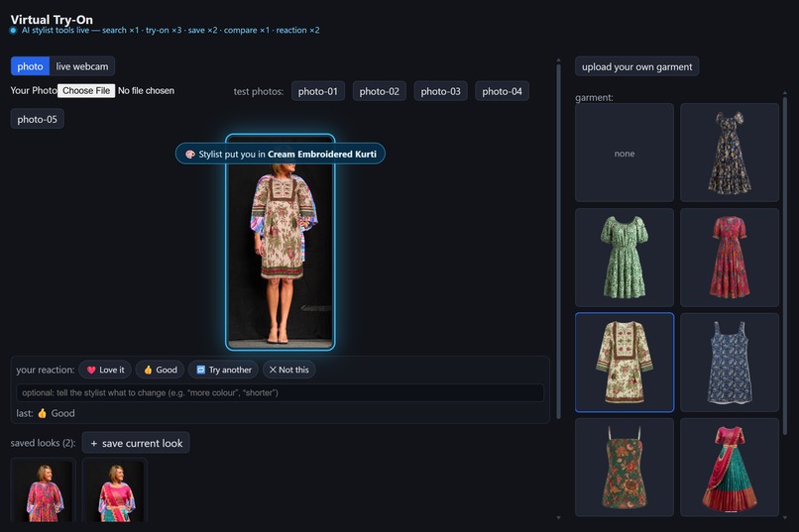Click the Choose File button
The image size is (799, 532).
click(x=86, y=90)
